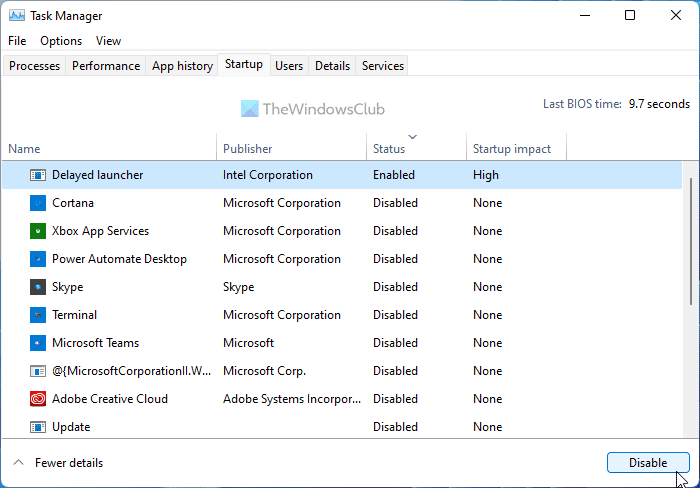Viewport: 700px width, 488px height.
Task: Select the Adobe Creative Cloud row name
Action: click(110, 399)
